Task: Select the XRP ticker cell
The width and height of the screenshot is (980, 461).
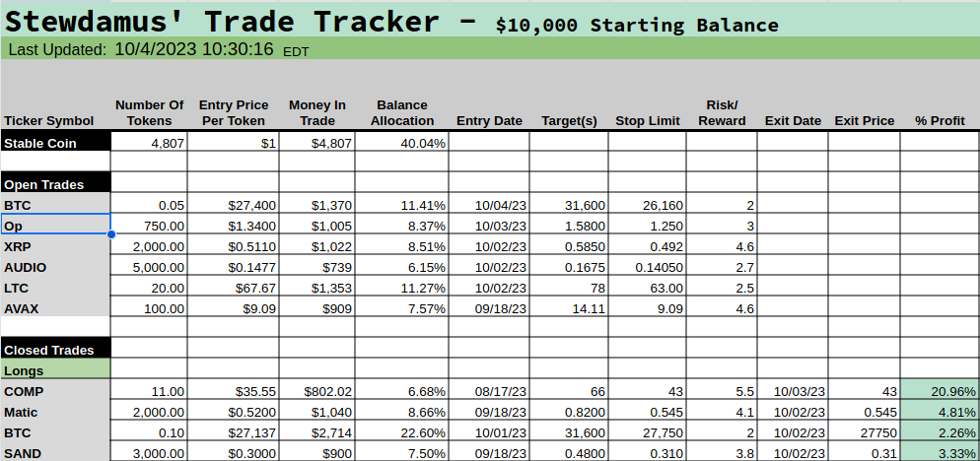Action: tap(55, 246)
